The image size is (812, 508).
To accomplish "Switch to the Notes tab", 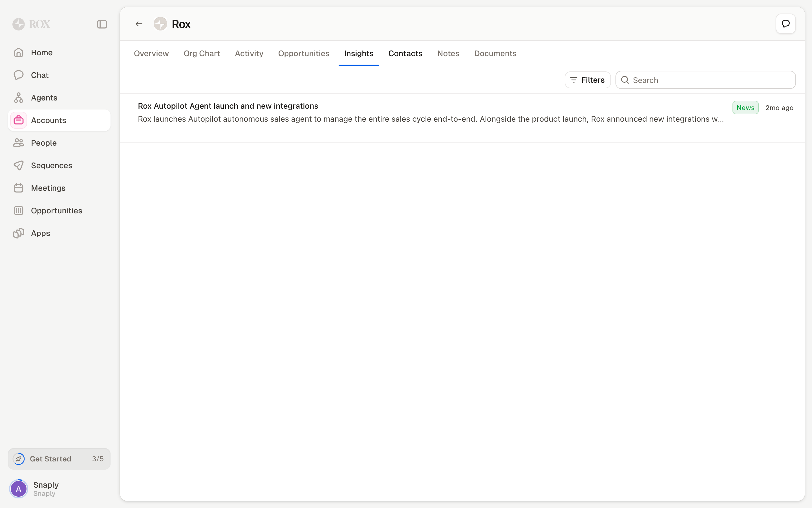I will click(448, 53).
